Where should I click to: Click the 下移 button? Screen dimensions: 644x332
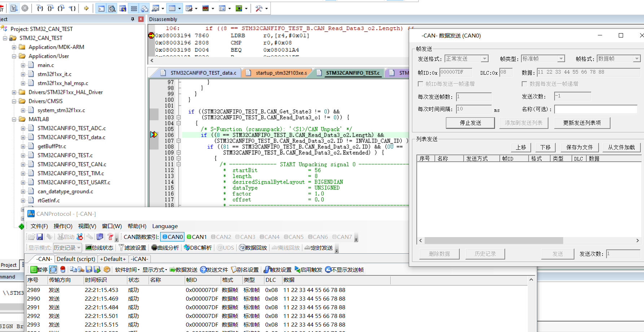point(546,147)
